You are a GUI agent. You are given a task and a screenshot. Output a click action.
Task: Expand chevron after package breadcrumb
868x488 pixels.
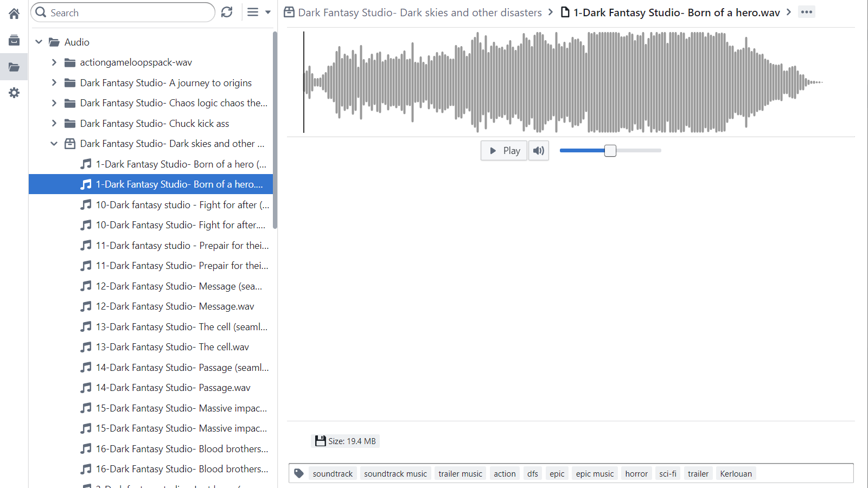pyautogui.click(x=551, y=12)
